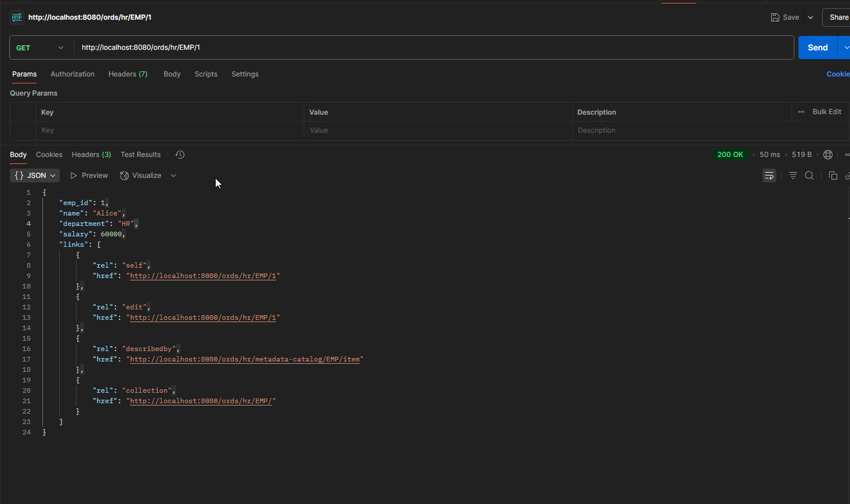The height and width of the screenshot is (504, 850).
Task: Click line number 24 in the gutter
Action: [27, 432]
